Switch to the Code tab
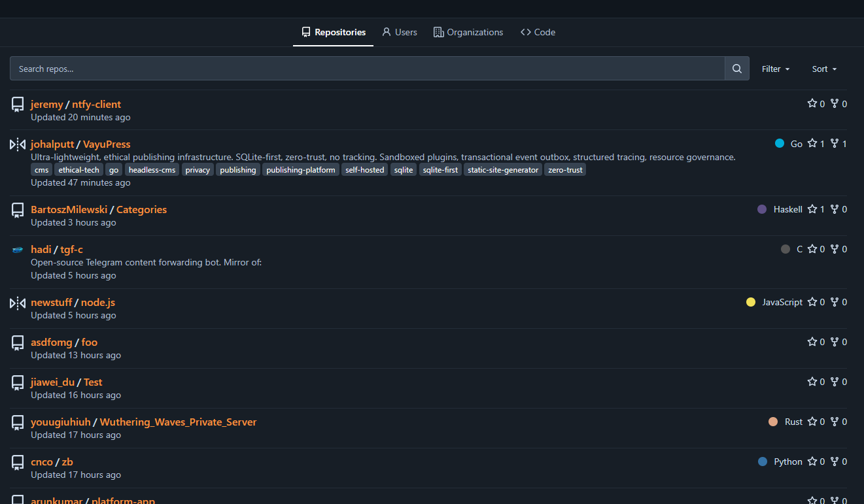This screenshot has height=504, width=864. [538, 32]
